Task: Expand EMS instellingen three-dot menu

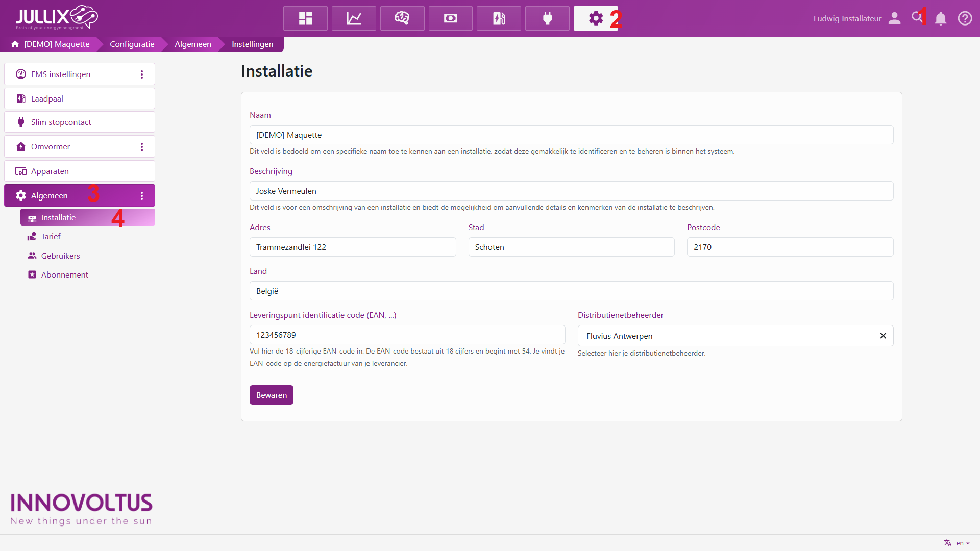Action: point(142,74)
